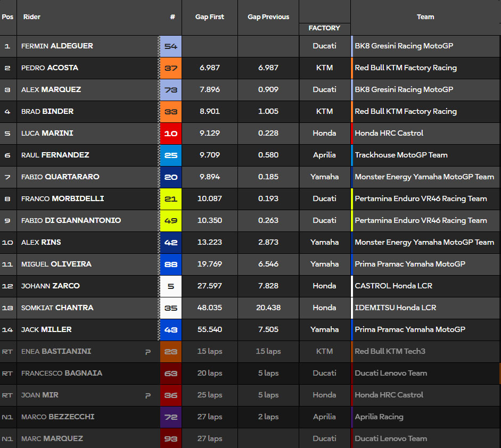Click the number 54 badge for Aldeguer
Viewport: 501px width, 448px height.
(x=171, y=46)
